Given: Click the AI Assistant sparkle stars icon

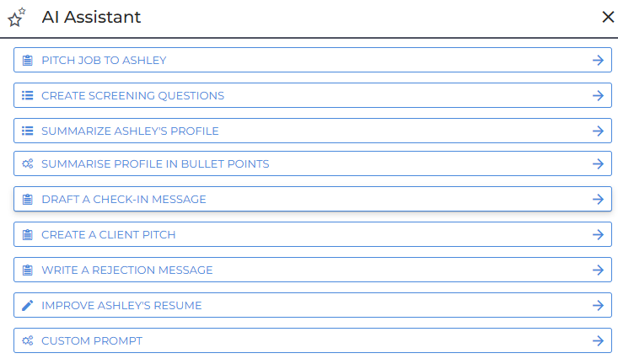Looking at the screenshot, I should coord(16,18).
